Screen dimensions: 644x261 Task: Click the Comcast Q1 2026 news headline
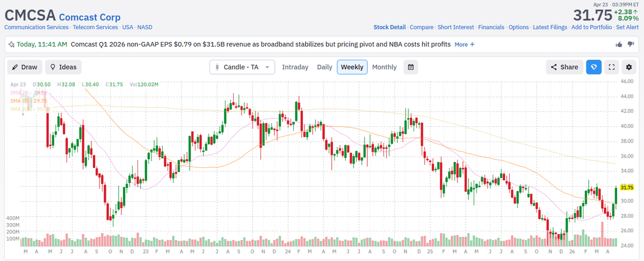tap(261, 45)
